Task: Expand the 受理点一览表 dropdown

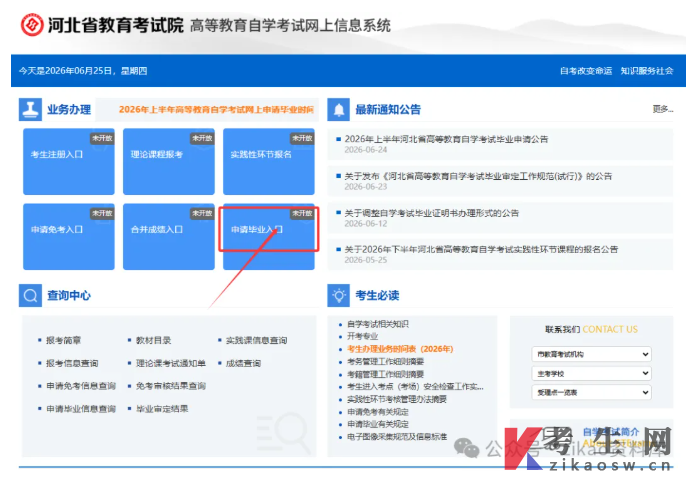Action: pos(592,392)
